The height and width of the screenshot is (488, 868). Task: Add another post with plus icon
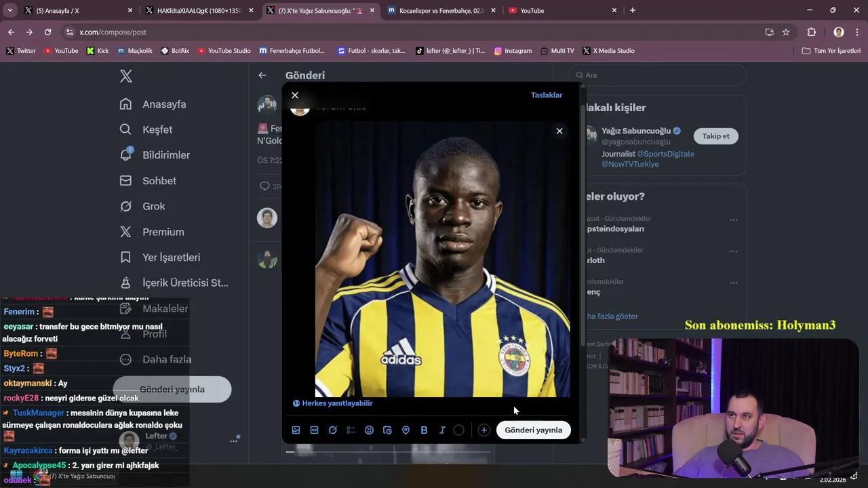point(484,430)
